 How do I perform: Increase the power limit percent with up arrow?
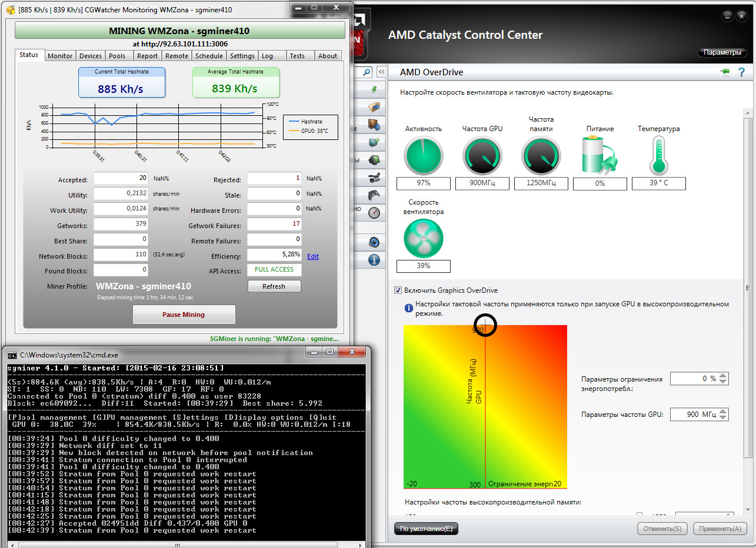point(724,376)
